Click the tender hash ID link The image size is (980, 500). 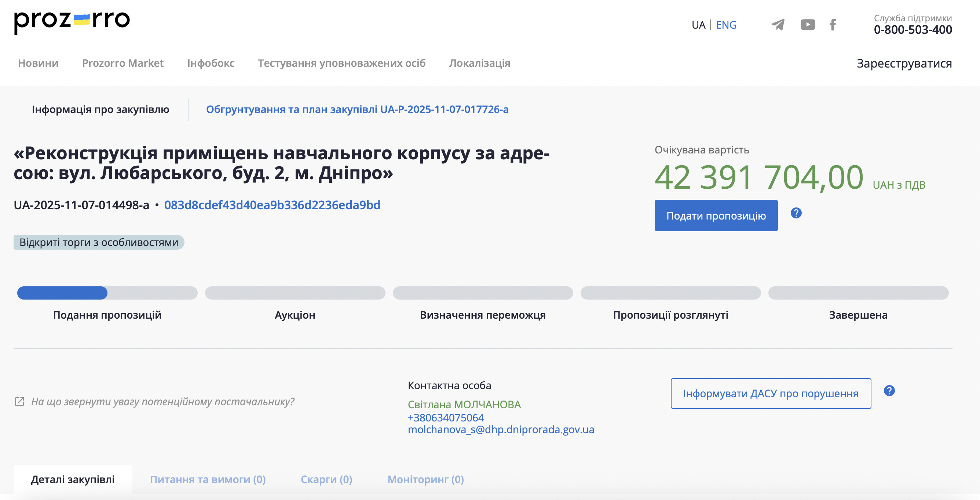(272, 205)
